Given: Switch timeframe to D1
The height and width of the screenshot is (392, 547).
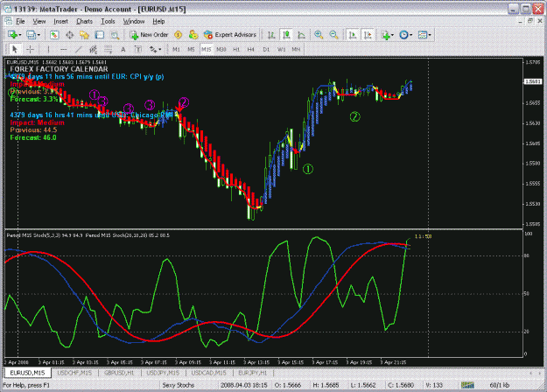Looking at the screenshot, I should pyautogui.click(x=266, y=50).
